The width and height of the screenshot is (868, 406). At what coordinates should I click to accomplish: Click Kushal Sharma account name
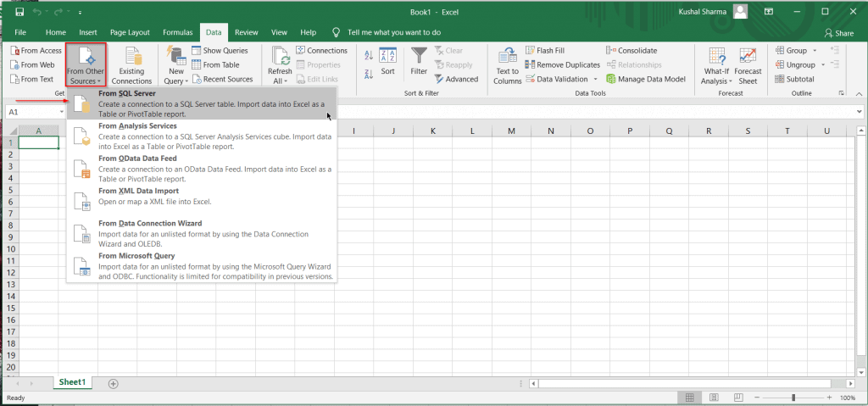point(702,12)
